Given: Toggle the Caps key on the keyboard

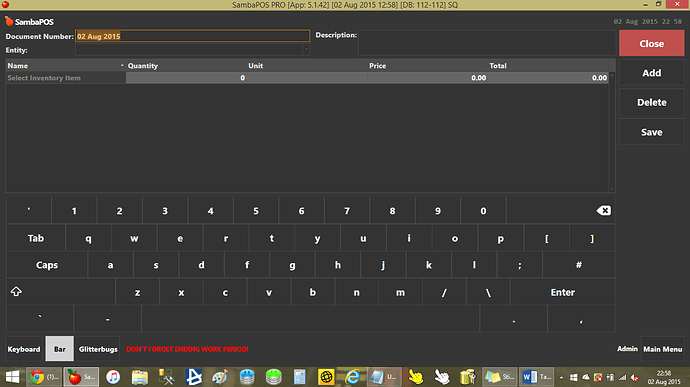Looking at the screenshot, I should click(x=47, y=265).
